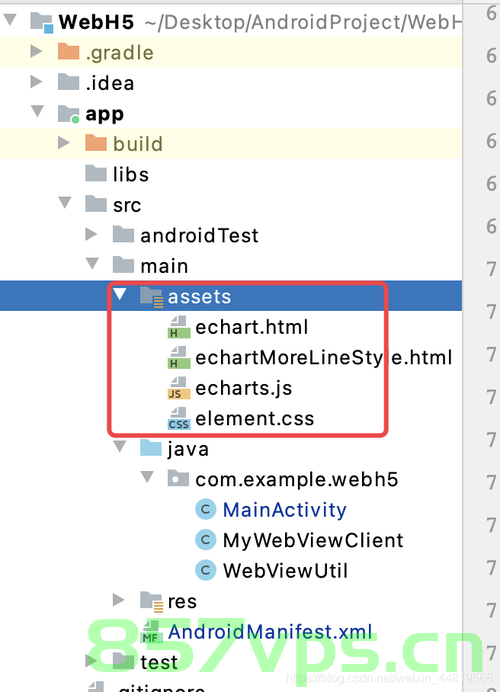This screenshot has width=500, height=692.
Task: Select echartMoreLineStyle.html in the tree
Action: (x=324, y=358)
